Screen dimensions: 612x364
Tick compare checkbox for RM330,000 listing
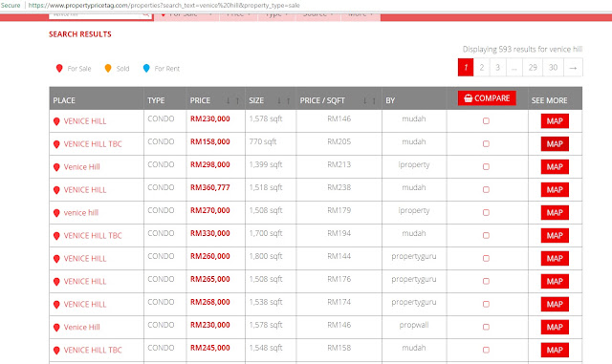[x=486, y=236]
